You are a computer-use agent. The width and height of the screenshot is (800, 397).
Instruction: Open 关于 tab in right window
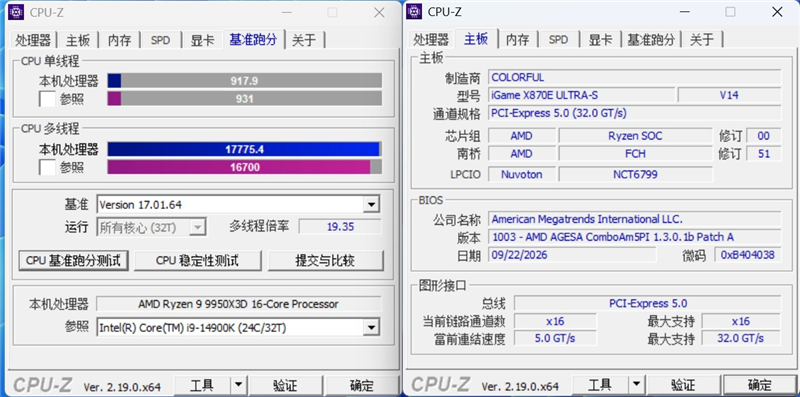[x=702, y=40]
